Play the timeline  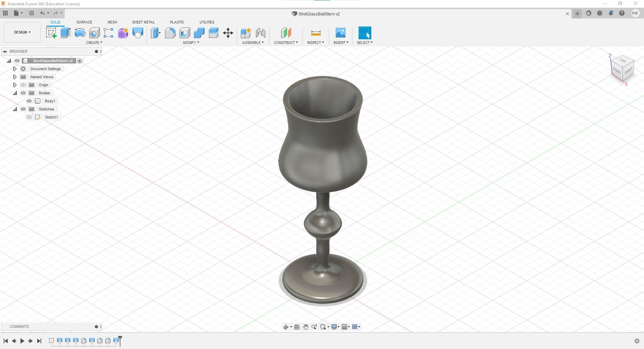click(22, 341)
